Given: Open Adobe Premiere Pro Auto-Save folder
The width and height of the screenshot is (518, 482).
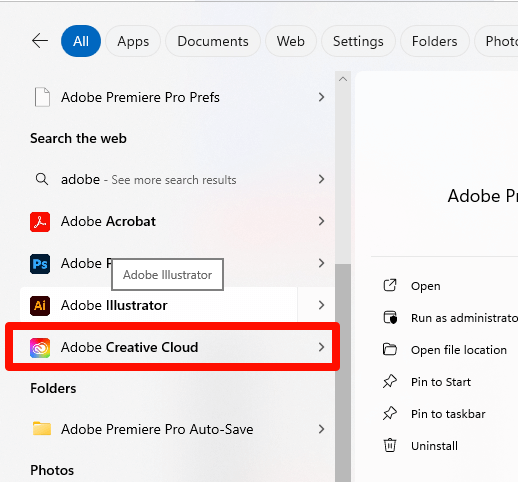Looking at the screenshot, I should (157, 429).
